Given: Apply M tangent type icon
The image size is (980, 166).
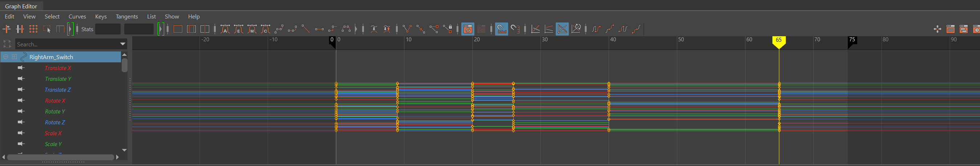Looking at the screenshot, I should [x=252, y=29].
